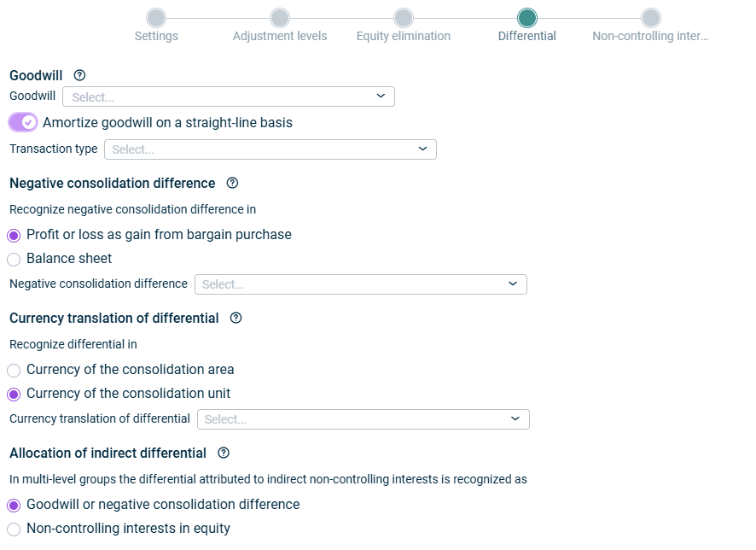756x550 pixels.
Task: Click the Equity elimination label text
Action: point(404,36)
